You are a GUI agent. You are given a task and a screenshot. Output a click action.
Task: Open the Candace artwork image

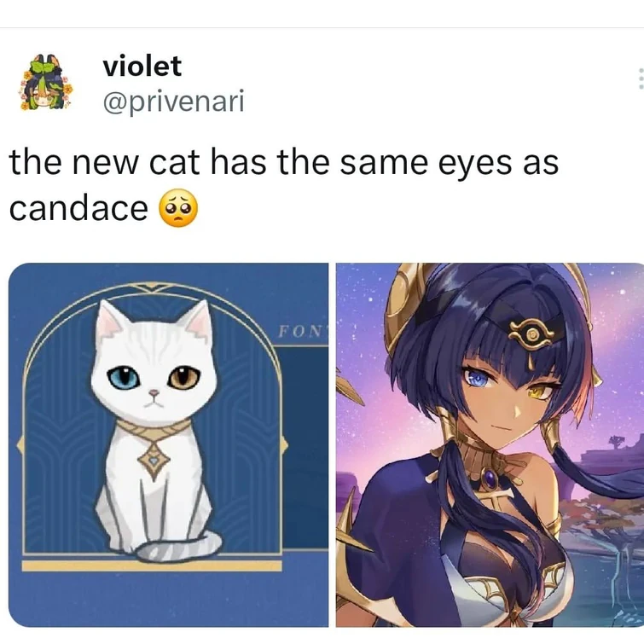click(490, 444)
